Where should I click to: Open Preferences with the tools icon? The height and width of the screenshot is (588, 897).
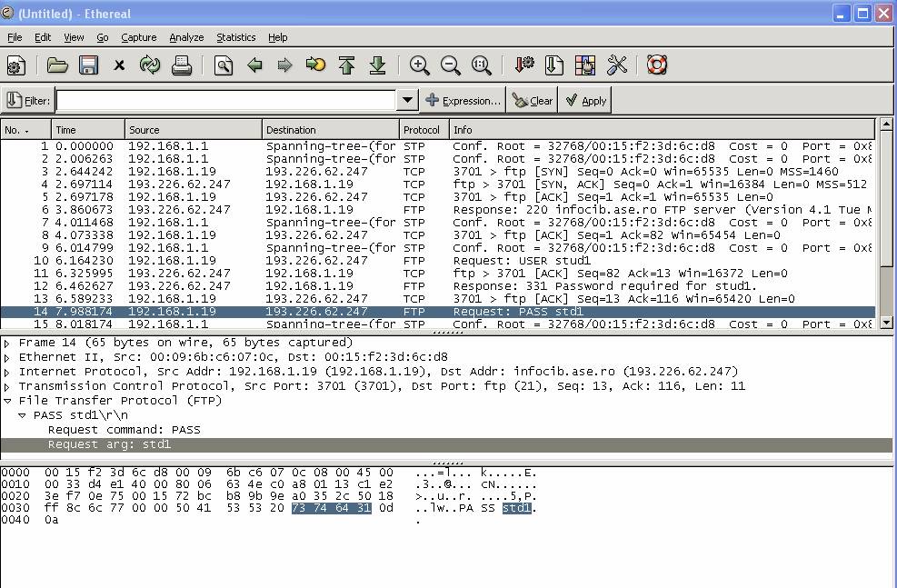[x=616, y=65]
